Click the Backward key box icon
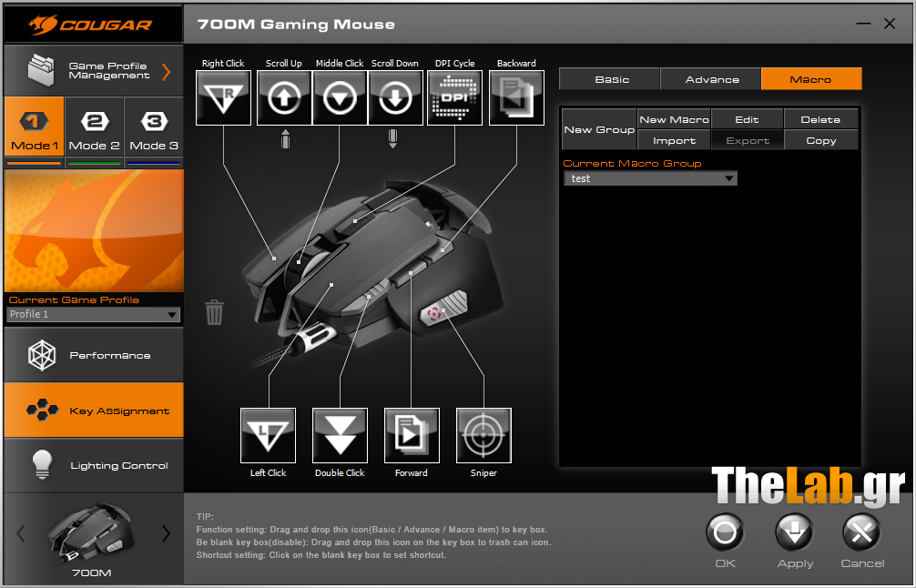Image resolution: width=916 pixels, height=588 pixels. coord(516,97)
